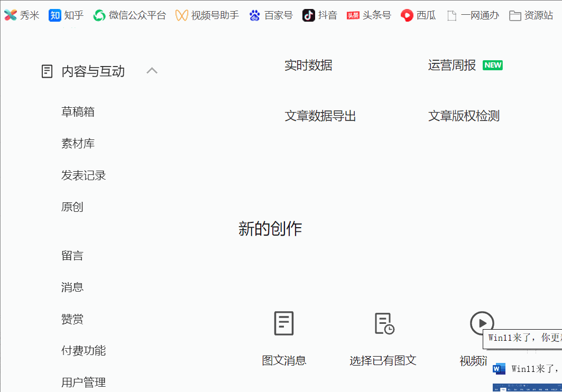Select 原创 in the sidebar
Screen dimensions: 562x392
click(72, 207)
